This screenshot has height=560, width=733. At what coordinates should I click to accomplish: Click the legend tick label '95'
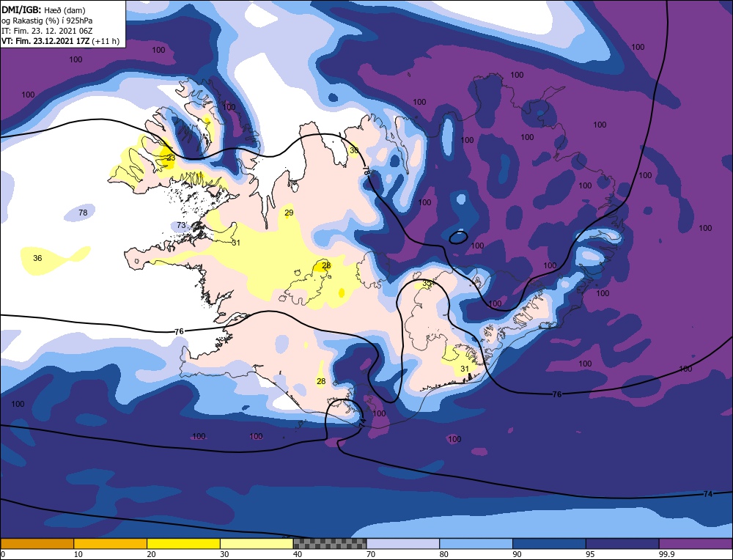590,554
